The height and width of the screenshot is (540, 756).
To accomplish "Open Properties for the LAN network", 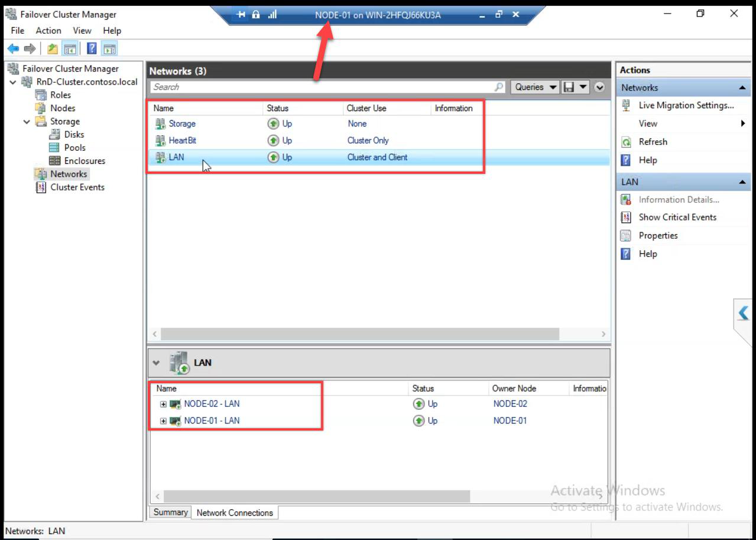I will pyautogui.click(x=658, y=235).
